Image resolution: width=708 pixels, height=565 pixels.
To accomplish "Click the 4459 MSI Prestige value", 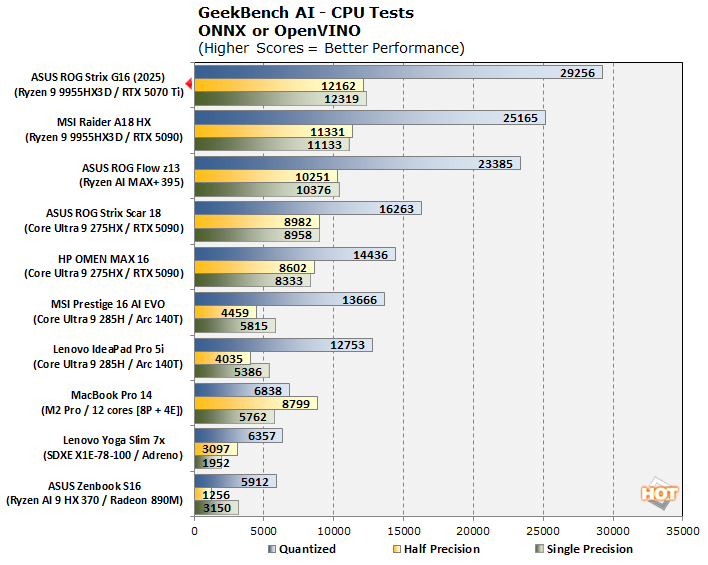I will tap(235, 313).
